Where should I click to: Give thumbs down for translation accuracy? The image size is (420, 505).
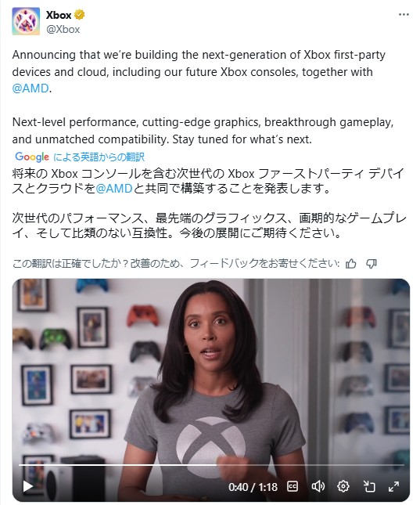pyautogui.click(x=372, y=264)
